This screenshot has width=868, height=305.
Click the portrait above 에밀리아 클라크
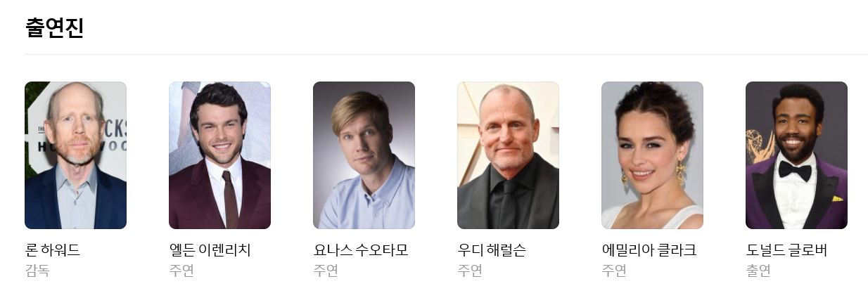coord(652,155)
